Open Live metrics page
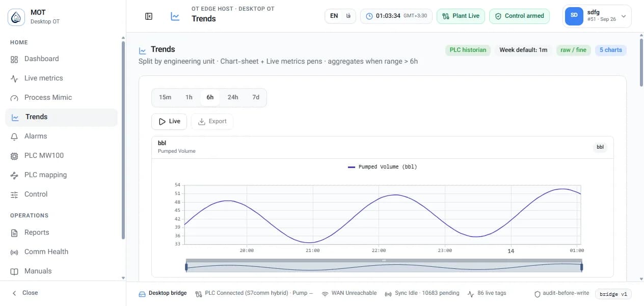The width and height of the screenshot is (644, 306). point(61,78)
